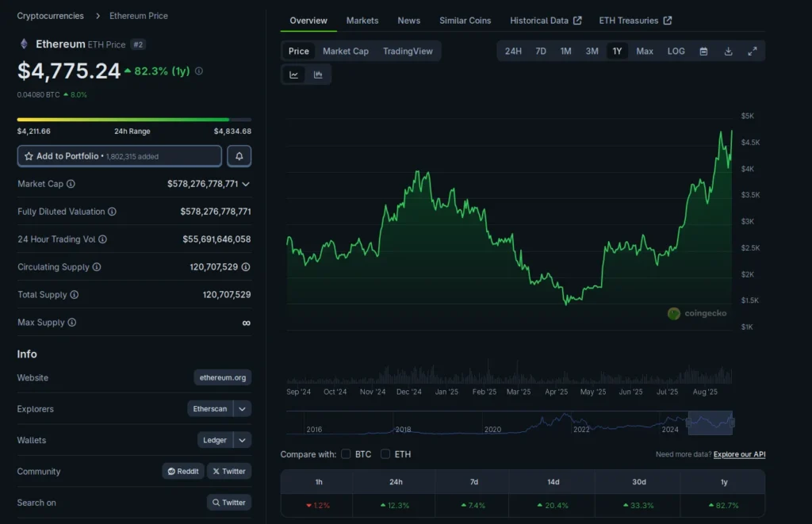Open the Etherscan explorer link
The width and height of the screenshot is (812, 524).
[210, 408]
